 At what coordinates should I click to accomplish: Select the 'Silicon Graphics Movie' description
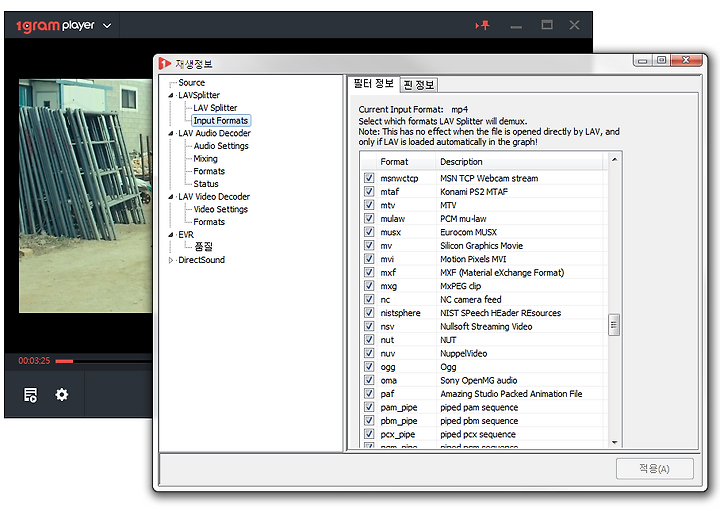point(481,246)
